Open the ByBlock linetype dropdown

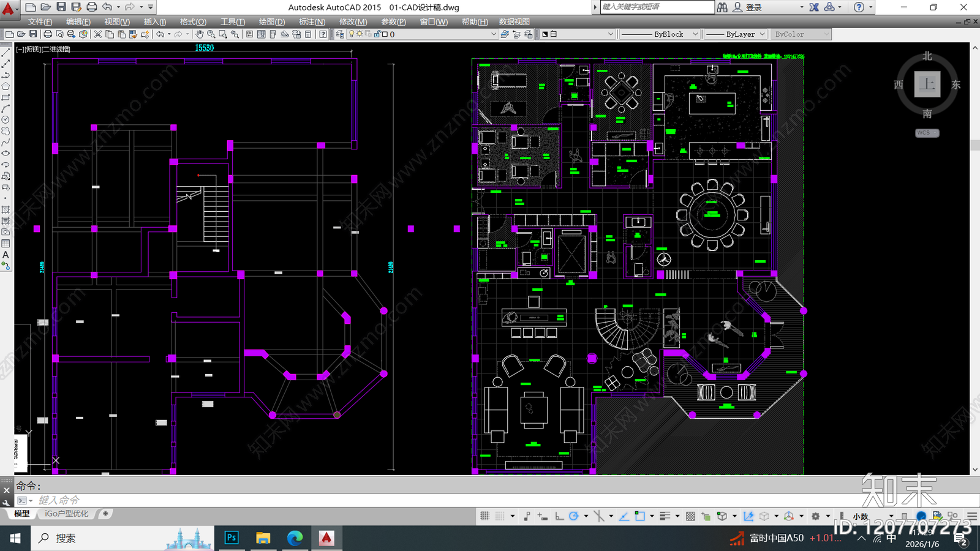click(x=660, y=34)
